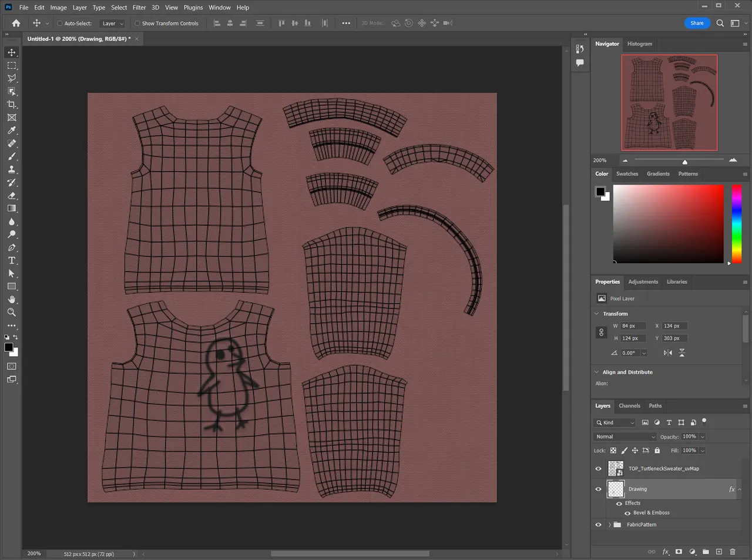
Task: Open the Photoshop search icon
Action: (720, 23)
